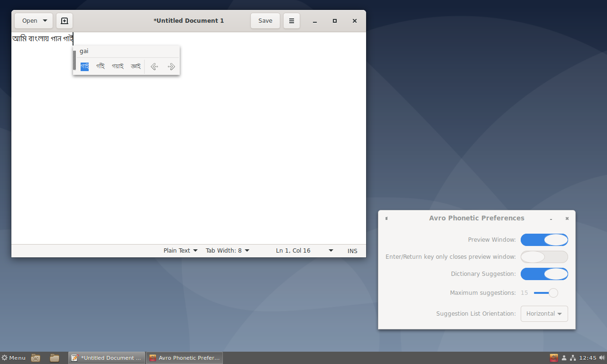Open the Plain Text language selector
Screen dimensions: 607x364
(180, 251)
